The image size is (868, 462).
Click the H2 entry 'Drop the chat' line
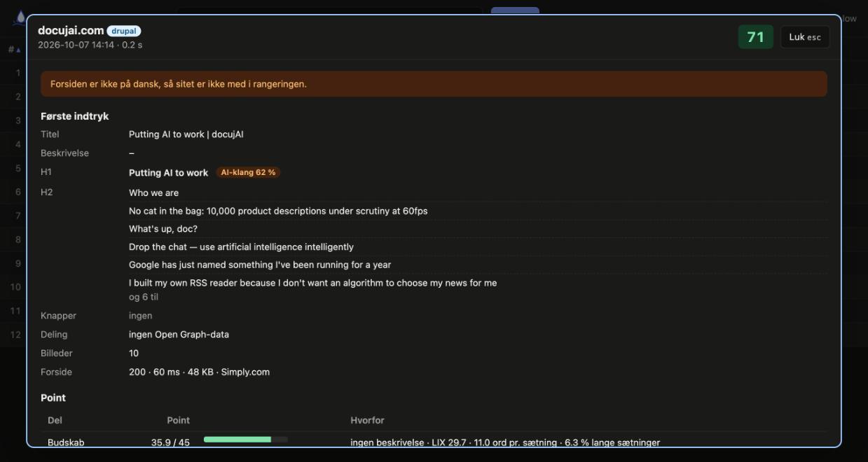point(241,247)
